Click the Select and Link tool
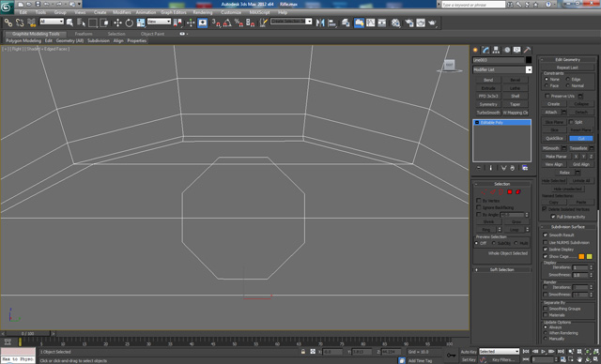601x364 pixels. pyautogui.click(x=8, y=23)
